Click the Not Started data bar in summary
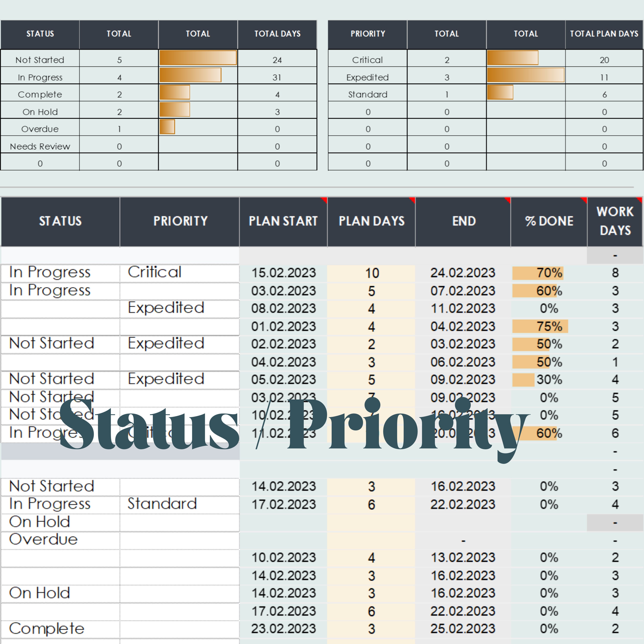Screen dimensions: 644x644 [x=198, y=58]
